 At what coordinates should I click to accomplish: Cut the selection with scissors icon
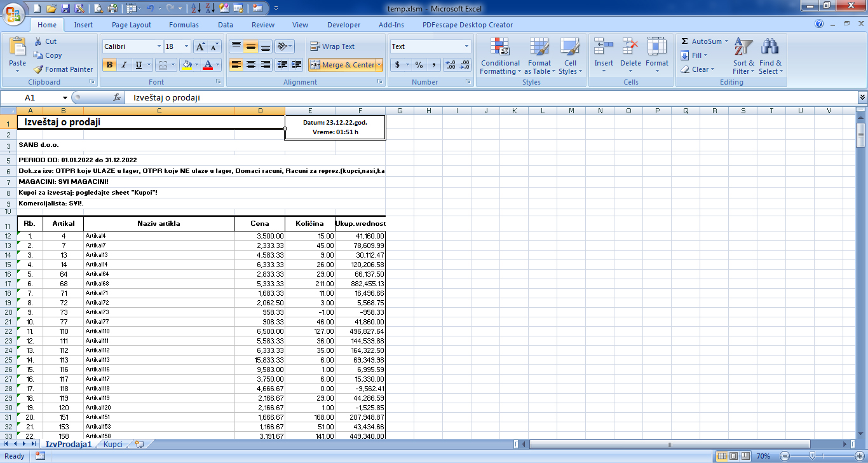pyautogui.click(x=44, y=41)
